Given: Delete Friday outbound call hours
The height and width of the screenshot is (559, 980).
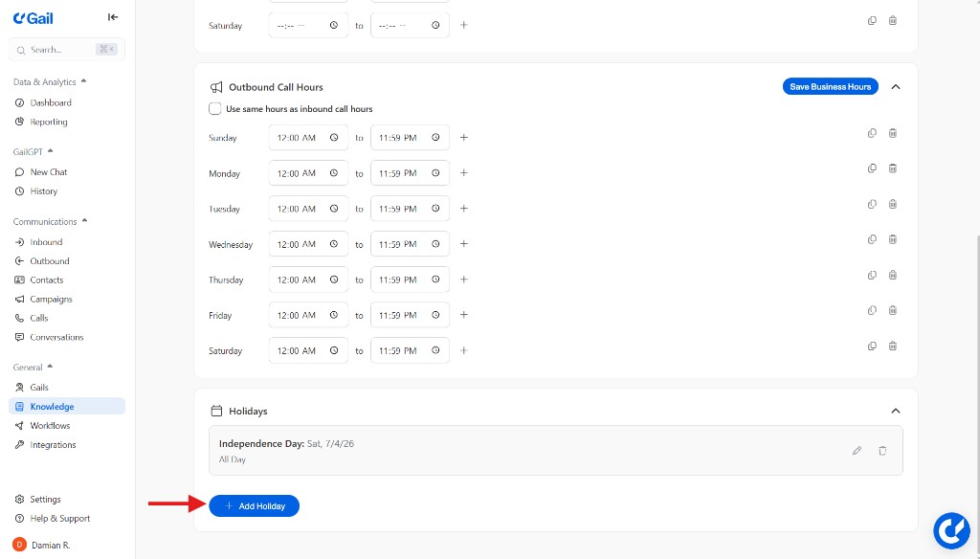Looking at the screenshot, I should [x=893, y=310].
